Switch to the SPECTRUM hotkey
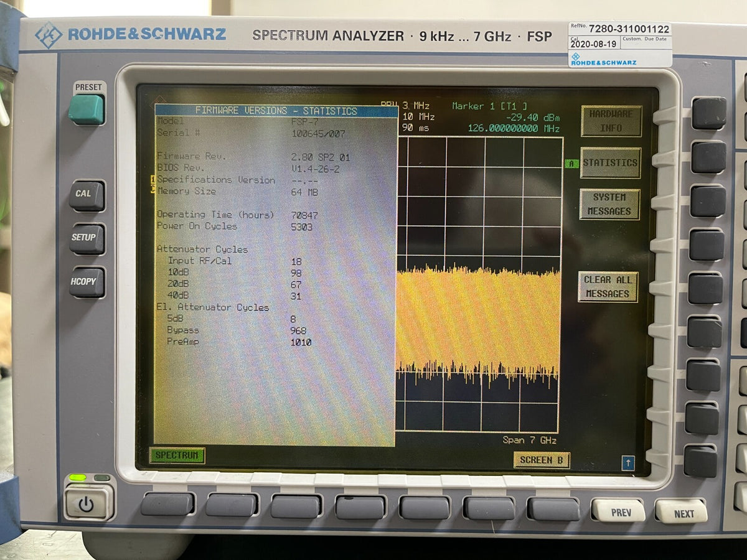This screenshot has height=560, width=747. click(x=177, y=455)
